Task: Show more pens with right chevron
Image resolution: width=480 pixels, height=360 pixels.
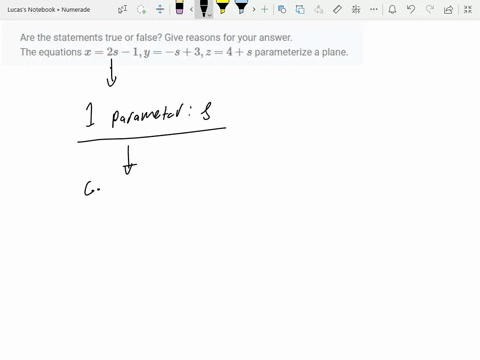Action: [x=254, y=9]
